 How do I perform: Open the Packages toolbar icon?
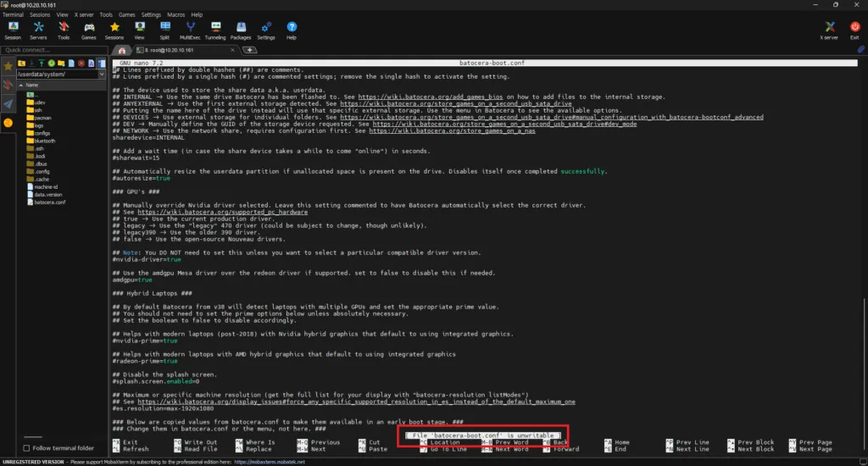(x=241, y=31)
